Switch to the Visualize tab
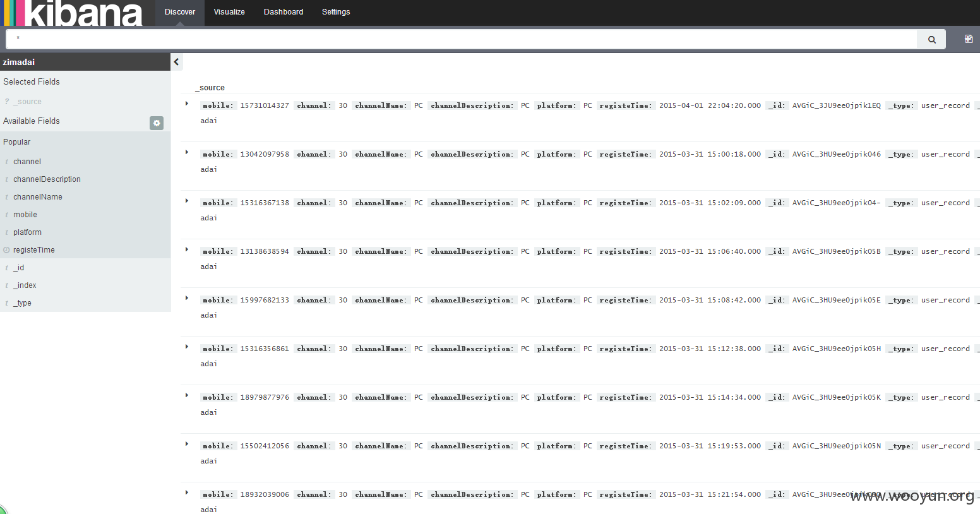Viewport: 980px width, 514px height. (x=229, y=12)
